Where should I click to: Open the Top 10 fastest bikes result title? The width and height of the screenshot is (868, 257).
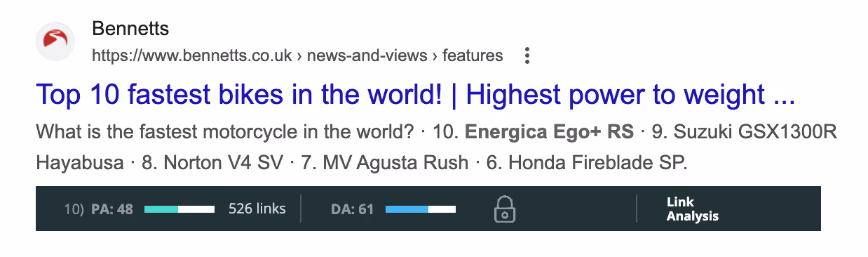point(415,94)
